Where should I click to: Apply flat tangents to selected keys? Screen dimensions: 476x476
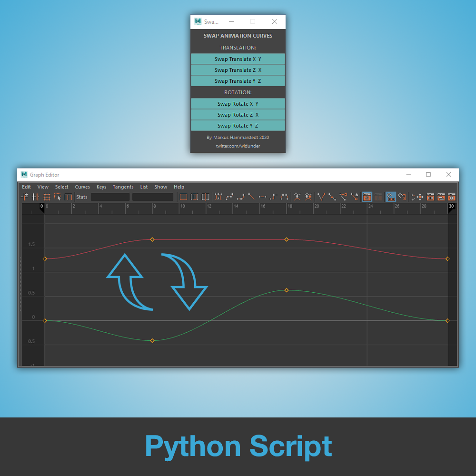(262, 197)
